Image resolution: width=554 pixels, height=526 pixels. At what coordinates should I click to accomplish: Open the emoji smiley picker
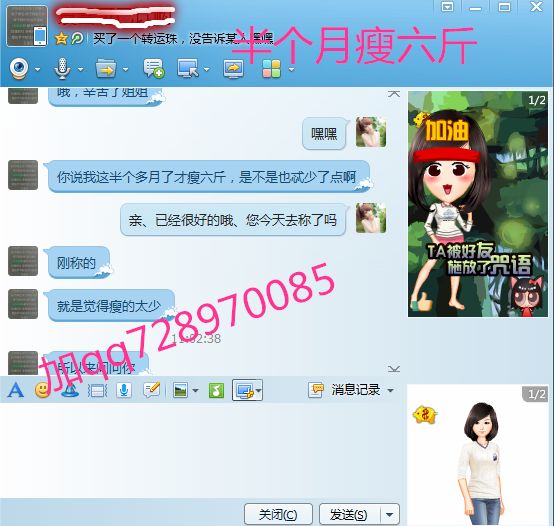tap(42, 390)
